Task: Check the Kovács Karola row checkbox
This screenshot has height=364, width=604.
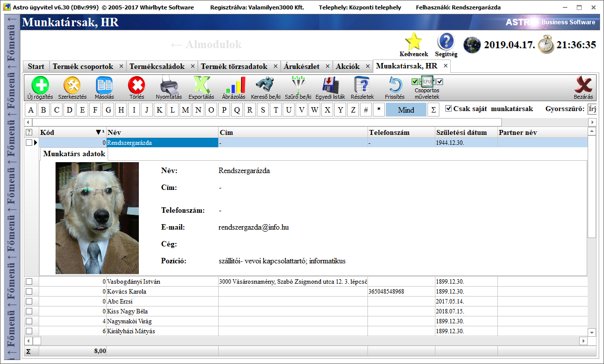Action: click(x=29, y=292)
